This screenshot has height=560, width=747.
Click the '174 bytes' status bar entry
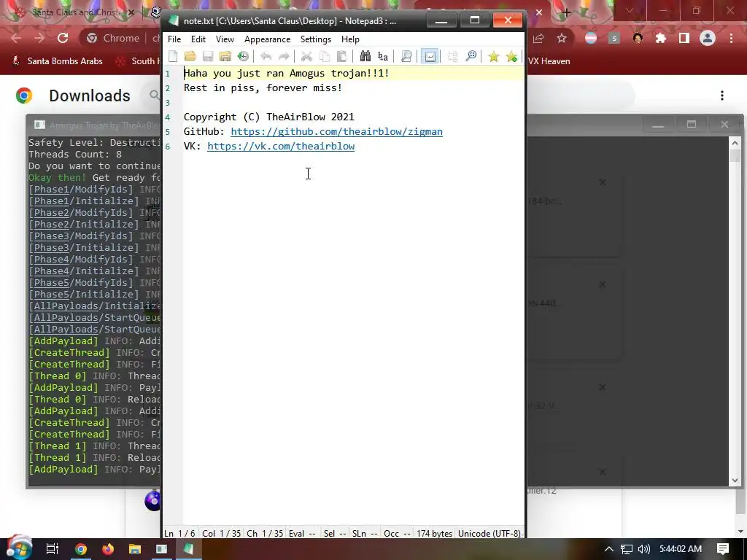click(x=434, y=533)
